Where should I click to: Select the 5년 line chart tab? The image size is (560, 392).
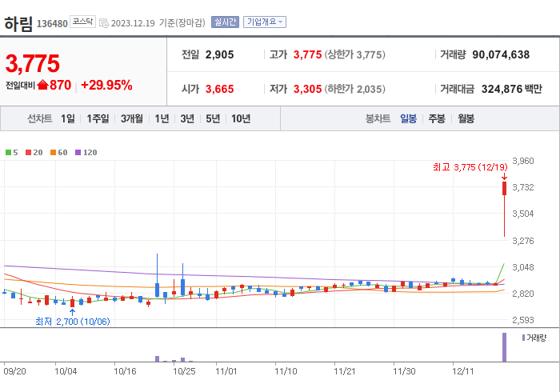213,118
